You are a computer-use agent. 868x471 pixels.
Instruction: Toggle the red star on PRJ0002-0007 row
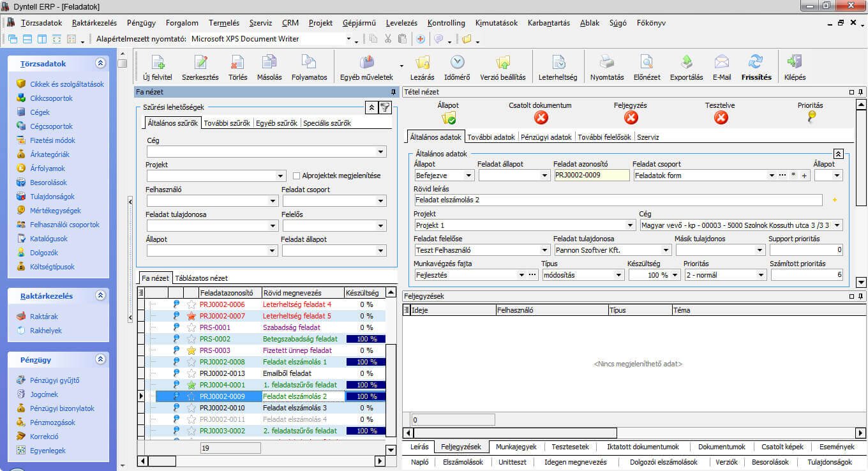pos(191,316)
